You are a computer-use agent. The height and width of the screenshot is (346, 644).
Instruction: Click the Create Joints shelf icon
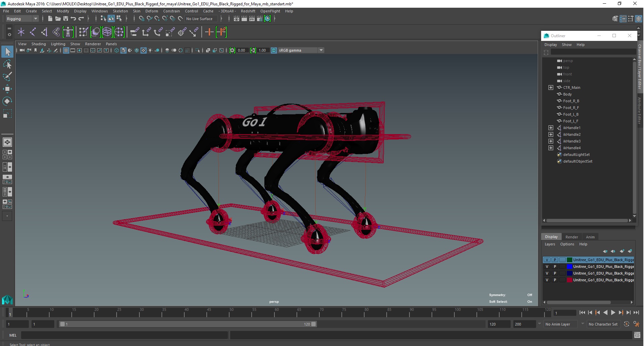[33, 32]
